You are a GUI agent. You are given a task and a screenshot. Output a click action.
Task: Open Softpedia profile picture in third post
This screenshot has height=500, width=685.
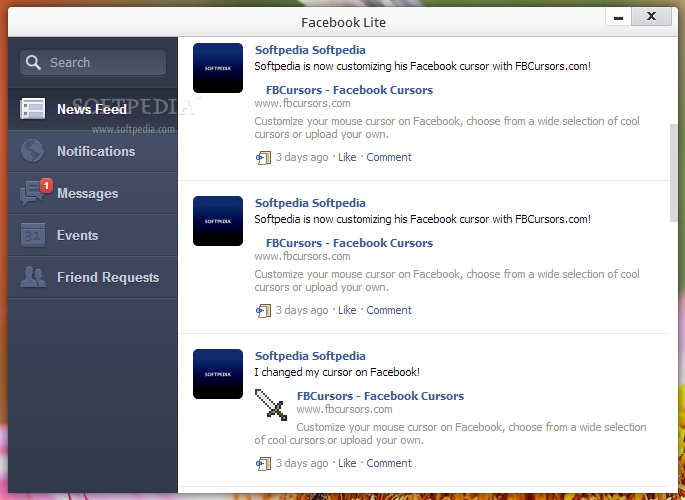click(218, 374)
